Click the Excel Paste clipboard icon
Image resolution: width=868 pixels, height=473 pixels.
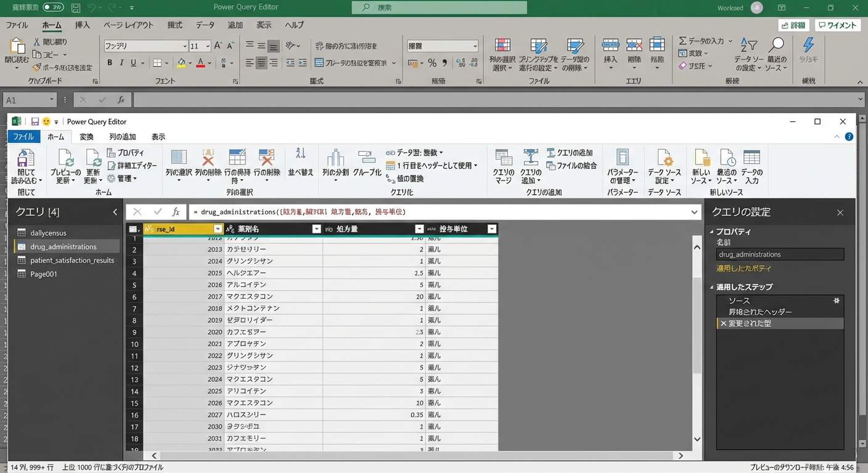click(17, 47)
